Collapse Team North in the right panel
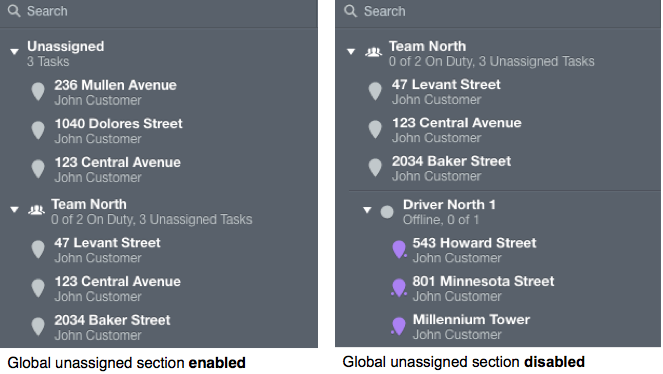This screenshot has height=374, width=663. pos(351,52)
